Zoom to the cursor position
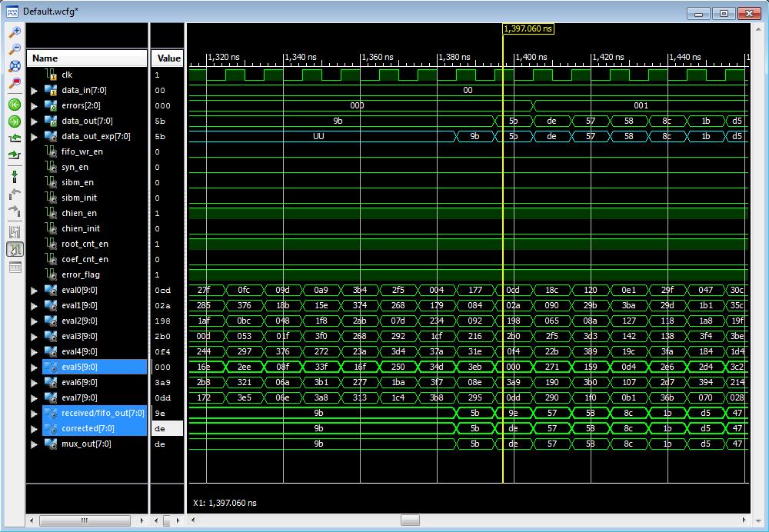 coord(15,82)
